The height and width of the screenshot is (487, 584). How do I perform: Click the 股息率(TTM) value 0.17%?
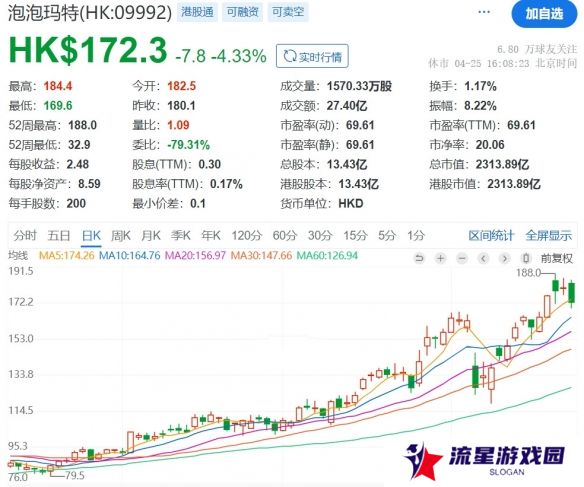coord(226,184)
